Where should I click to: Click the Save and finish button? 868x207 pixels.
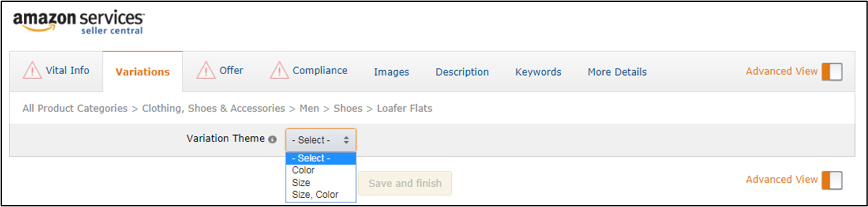pos(405,183)
